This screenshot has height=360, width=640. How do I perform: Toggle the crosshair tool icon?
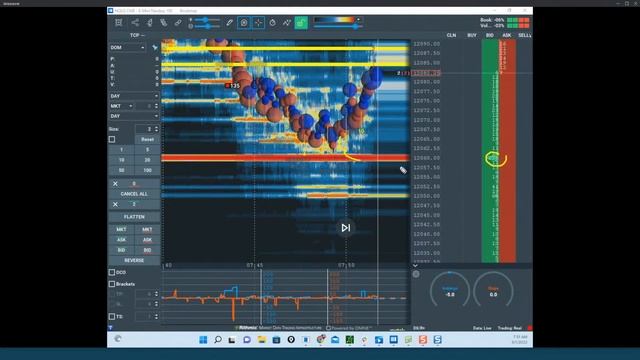click(258, 23)
